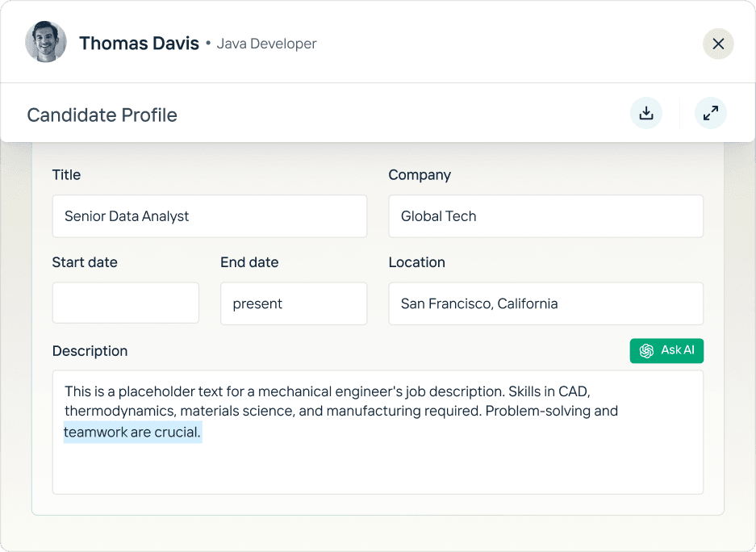Dismiss the profile with the X icon
The image size is (756, 552).
[x=717, y=44]
